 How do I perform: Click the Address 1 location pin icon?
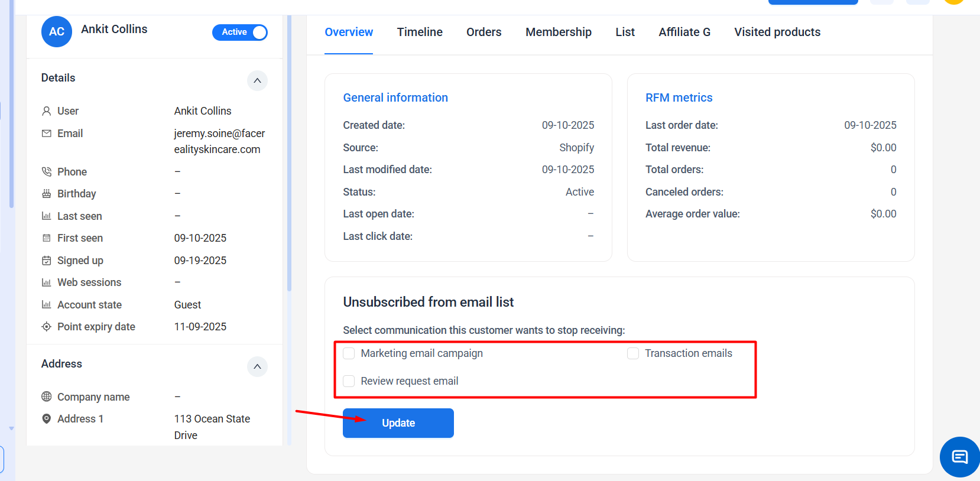coord(47,419)
